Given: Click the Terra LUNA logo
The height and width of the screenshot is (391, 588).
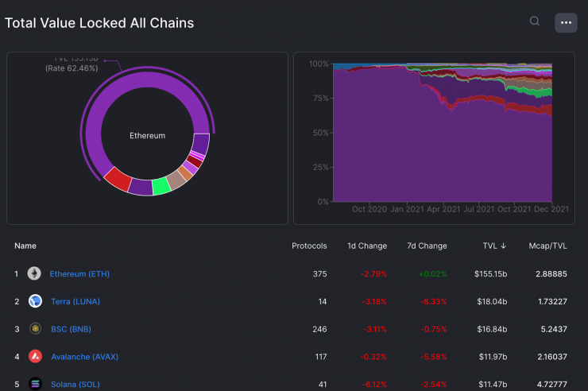Looking at the screenshot, I should point(35,301).
